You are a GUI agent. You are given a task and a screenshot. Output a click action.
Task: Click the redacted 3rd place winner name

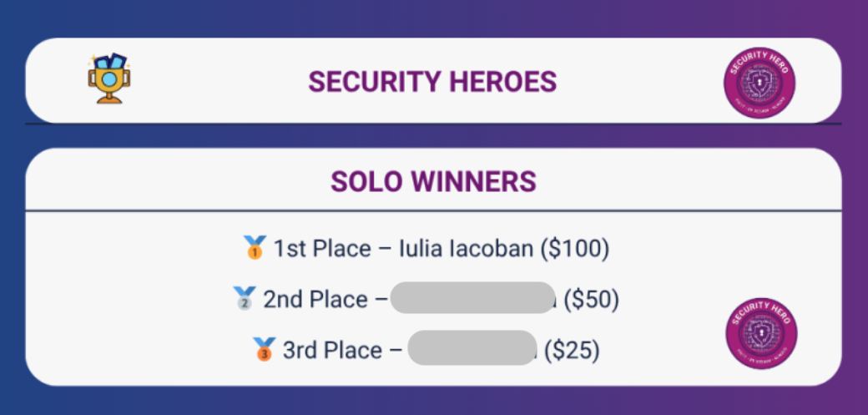(x=472, y=349)
